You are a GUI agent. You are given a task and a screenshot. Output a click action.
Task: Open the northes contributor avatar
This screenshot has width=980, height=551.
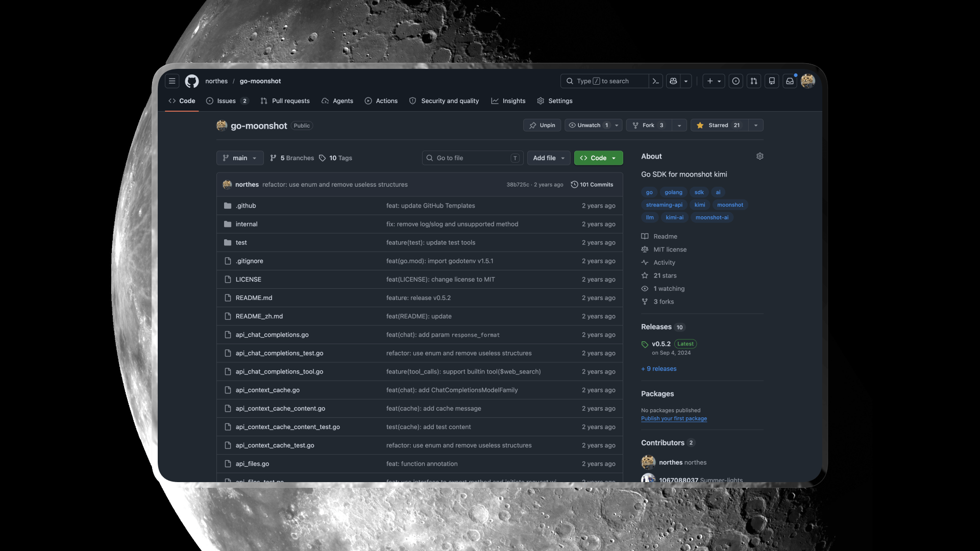tap(648, 462)
